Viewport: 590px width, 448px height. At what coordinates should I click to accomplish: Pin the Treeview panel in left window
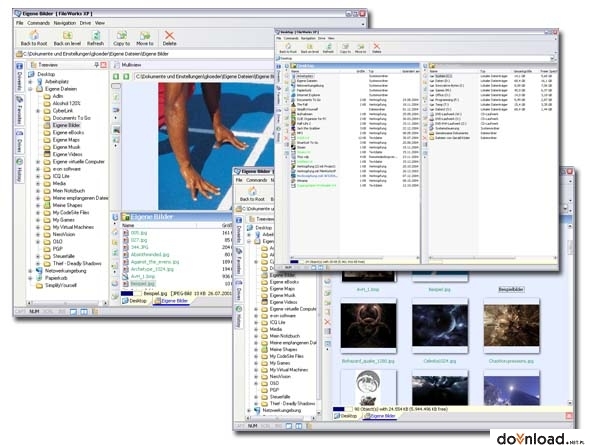pyautogui.click(x=96, y=65)
